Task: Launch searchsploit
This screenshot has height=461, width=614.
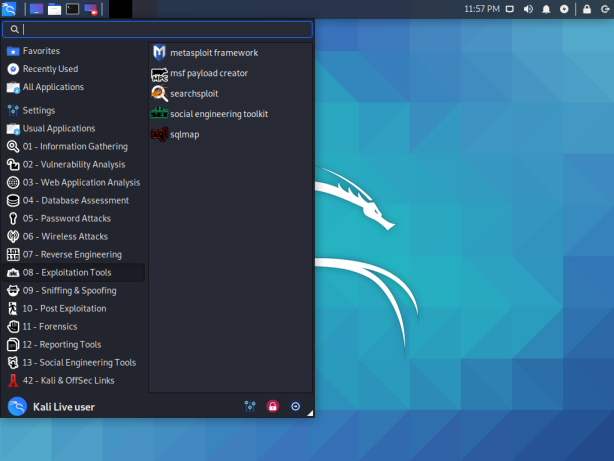Action: coord(230,94)
